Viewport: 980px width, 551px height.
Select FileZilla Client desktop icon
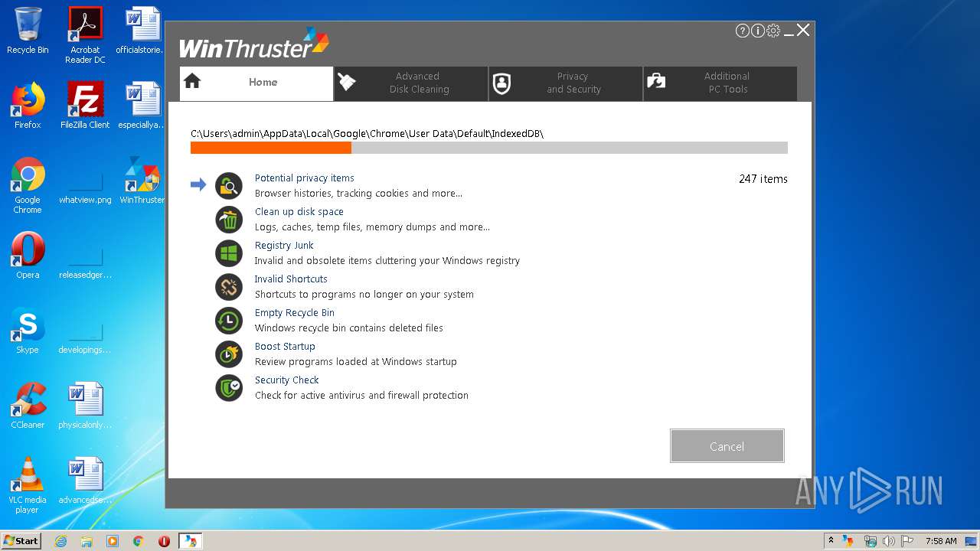click(x=85, y=106)
